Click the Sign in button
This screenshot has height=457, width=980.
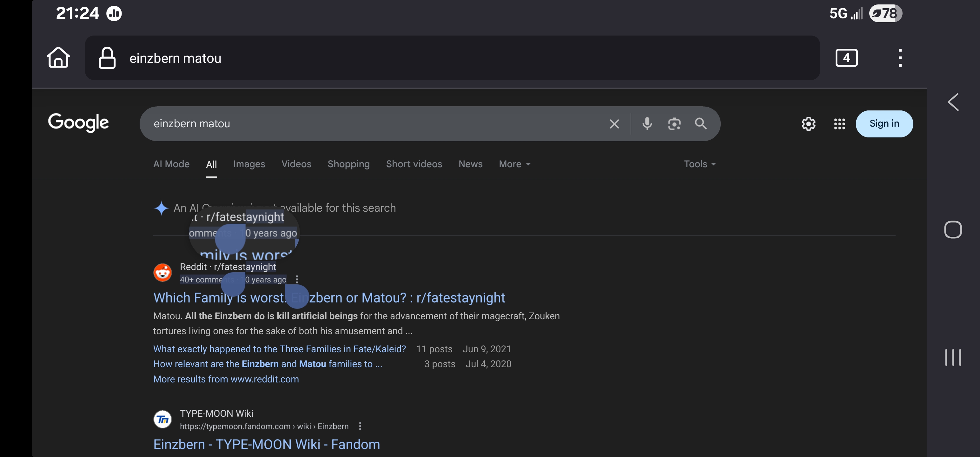point(884,124)
